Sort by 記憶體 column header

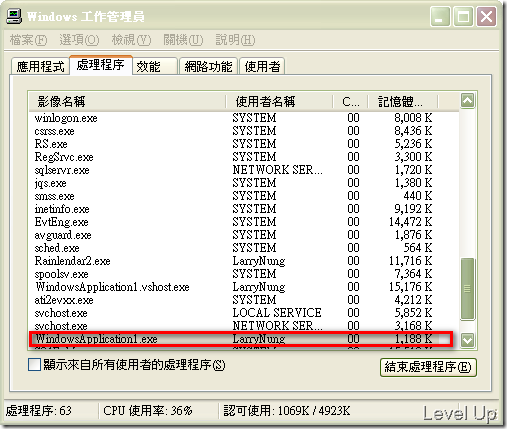[403, 101]
